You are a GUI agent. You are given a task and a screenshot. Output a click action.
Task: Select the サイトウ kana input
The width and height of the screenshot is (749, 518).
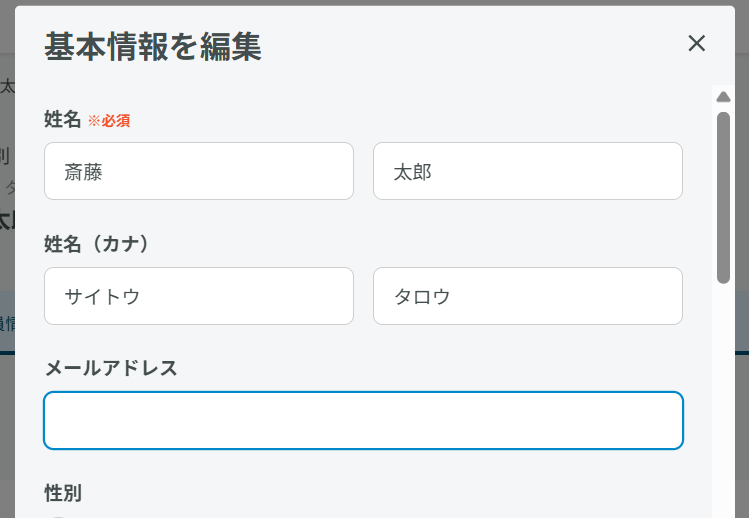198,296
